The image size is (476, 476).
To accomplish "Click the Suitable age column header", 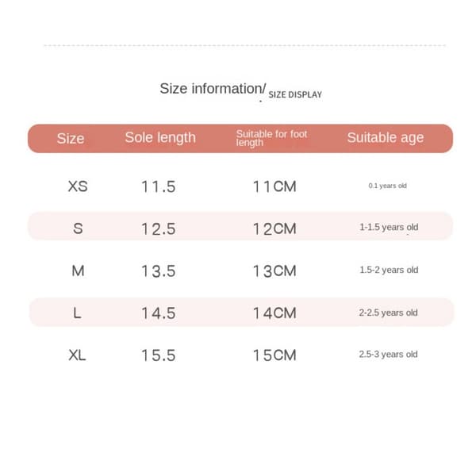I will pos(386,138).
